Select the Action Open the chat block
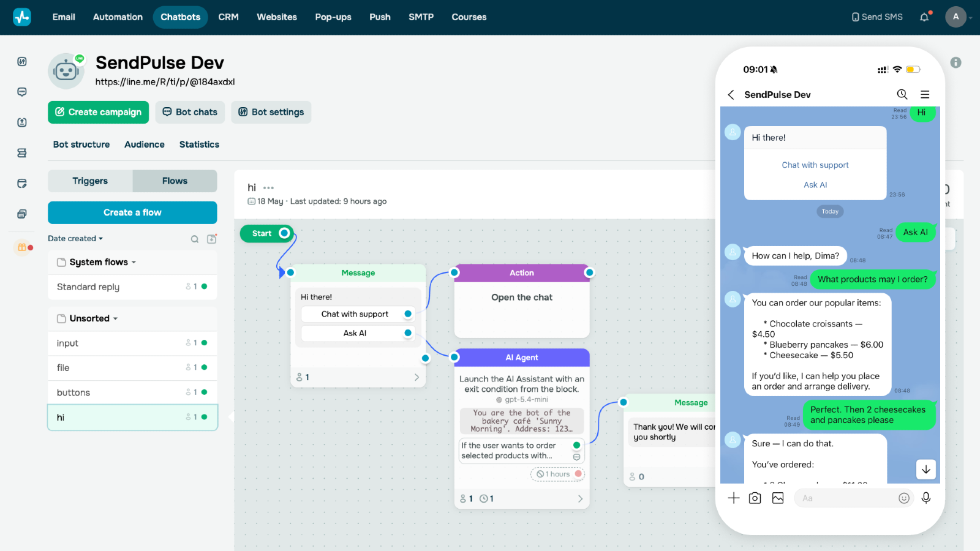 (x=522, y=301)
